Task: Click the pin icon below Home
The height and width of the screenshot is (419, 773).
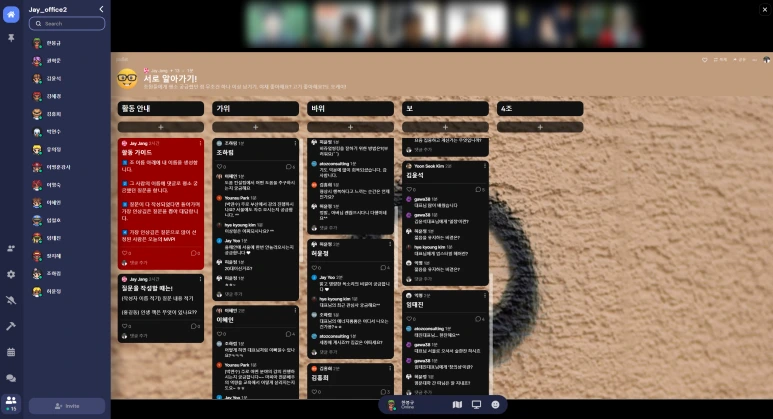Action: [x=11, y=38]
